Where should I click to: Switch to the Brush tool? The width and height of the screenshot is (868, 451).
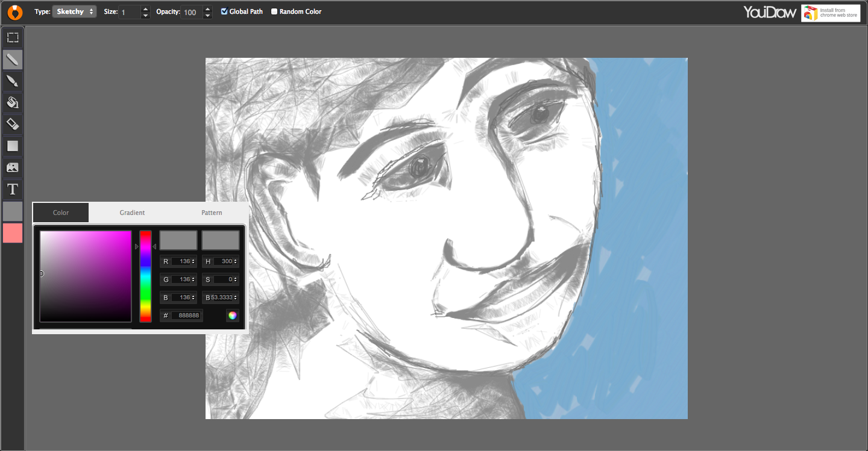pyautogui.click(x=13, y=81)
